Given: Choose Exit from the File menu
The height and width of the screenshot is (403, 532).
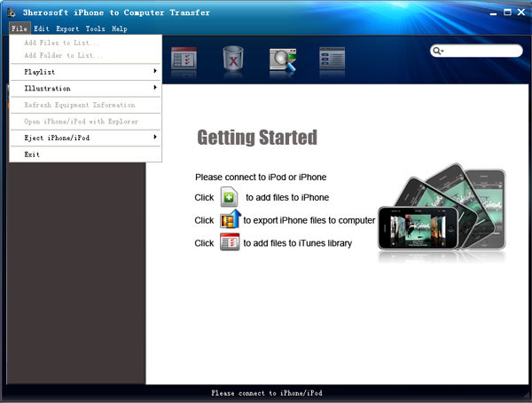Looking at the screenshot, I should pyautogui.click(x=85, y=154).
